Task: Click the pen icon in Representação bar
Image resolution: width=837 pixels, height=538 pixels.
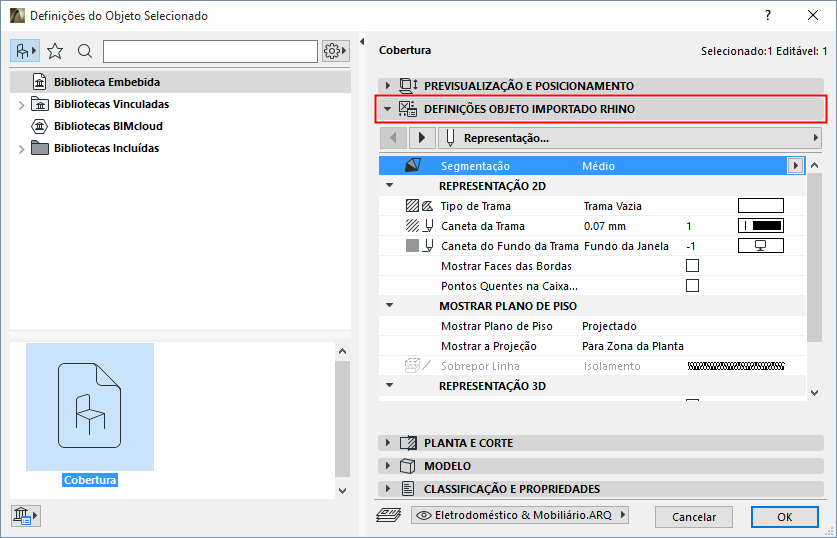Action: (x=450, y=138)
